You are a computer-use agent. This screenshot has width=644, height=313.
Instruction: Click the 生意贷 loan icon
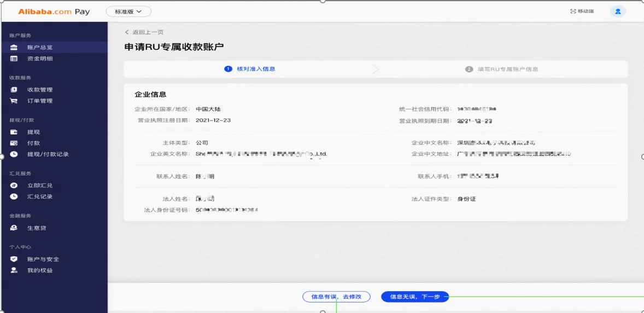tap(14, 228)
